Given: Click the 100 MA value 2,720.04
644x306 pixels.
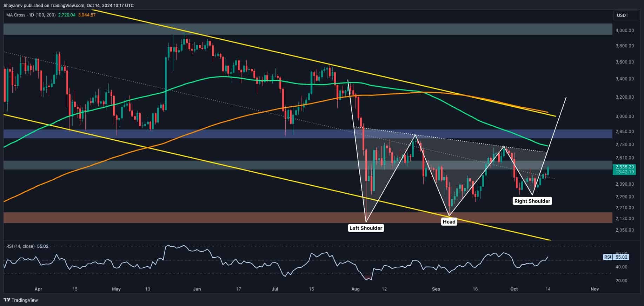Looking at the screenshot, I should pyautogui.click(x=67, y=15).
